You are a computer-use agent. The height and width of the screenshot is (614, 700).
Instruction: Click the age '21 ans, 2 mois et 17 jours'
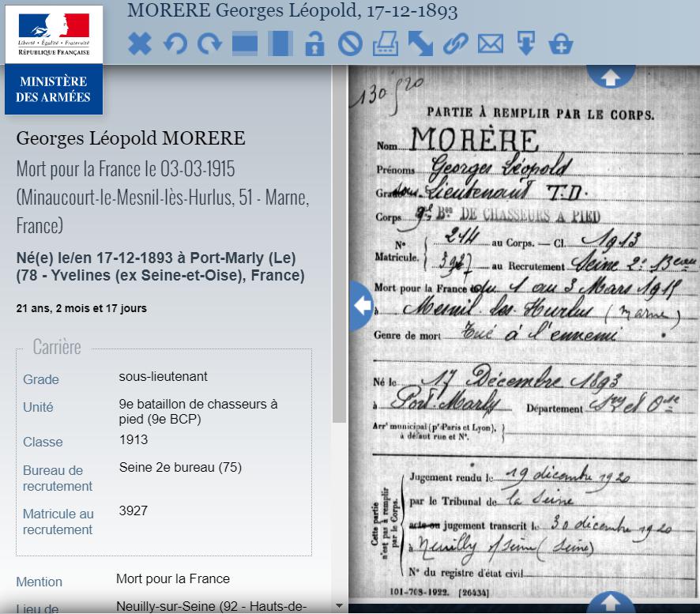(81, 308)
